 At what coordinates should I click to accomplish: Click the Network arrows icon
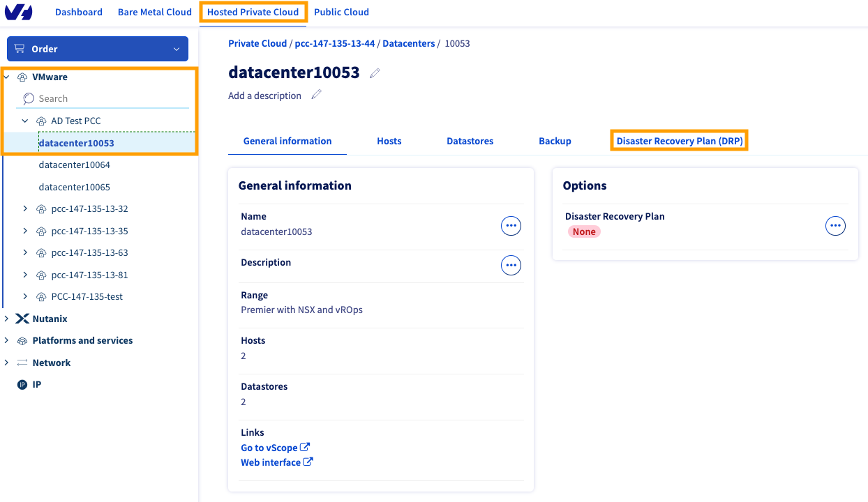coord(22,363)
